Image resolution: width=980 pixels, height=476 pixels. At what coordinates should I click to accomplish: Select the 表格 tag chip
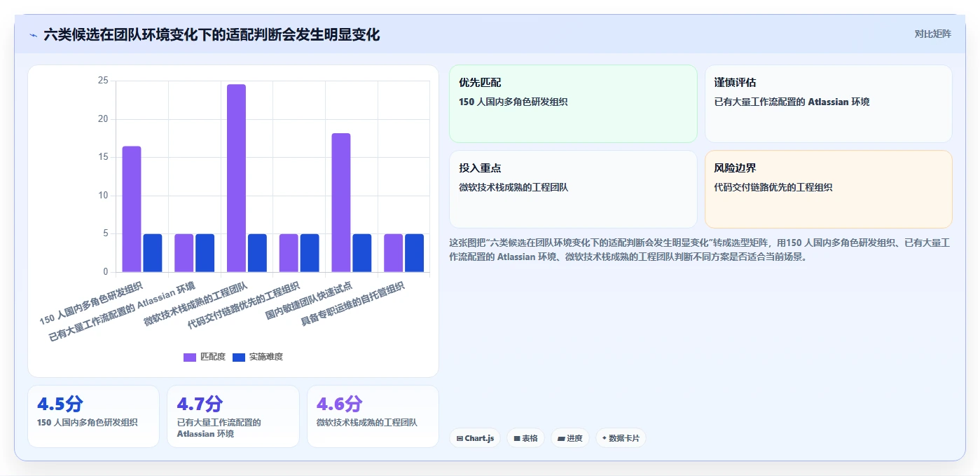point(525,438)
